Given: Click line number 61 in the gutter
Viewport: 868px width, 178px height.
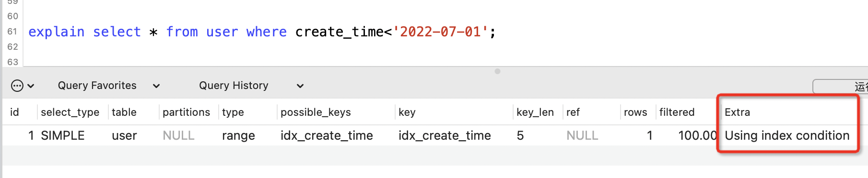Looking at the screenshot, I should 12,32.
